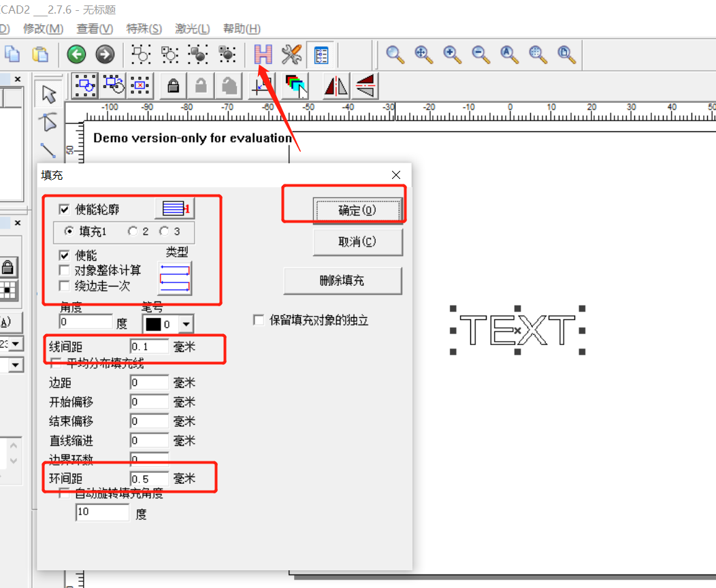
Task: Open the 笔号 pen dropdown arrow
Action: pos(186,324)
